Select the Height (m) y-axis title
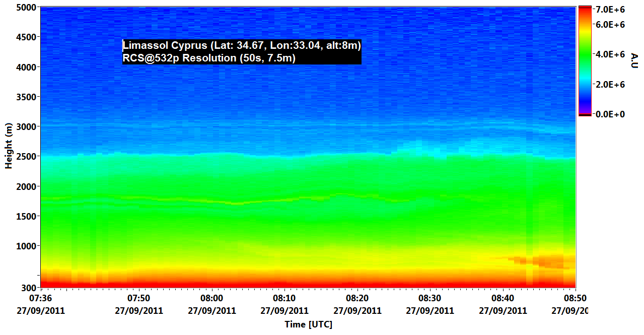The width and height of the screenshot is (644, 335). pyautogui.click(x=9, y=146)
